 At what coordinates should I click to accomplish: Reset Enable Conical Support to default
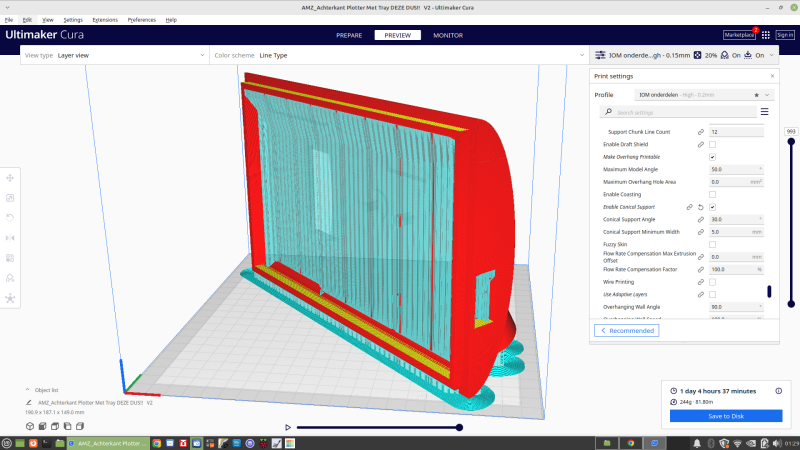click(701, 207)
